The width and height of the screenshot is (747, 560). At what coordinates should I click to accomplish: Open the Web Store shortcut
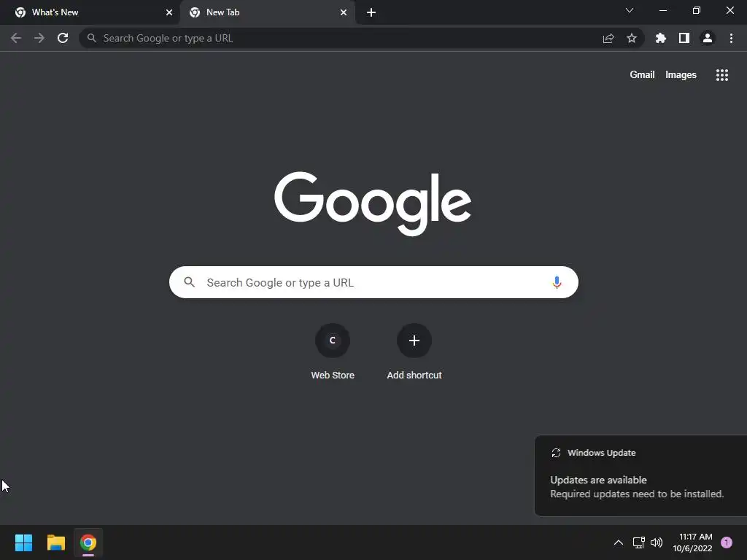tap(333, 351)
